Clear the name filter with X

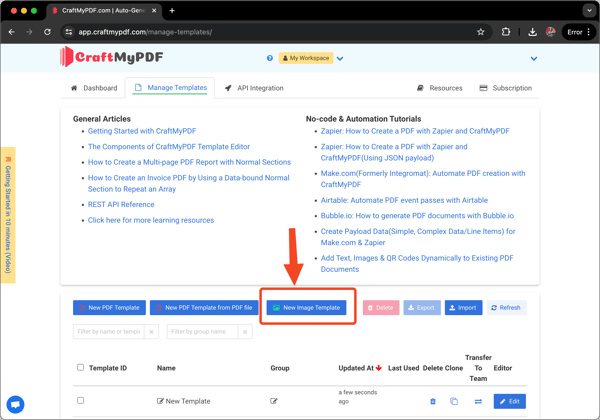click(x=152, y=332)
